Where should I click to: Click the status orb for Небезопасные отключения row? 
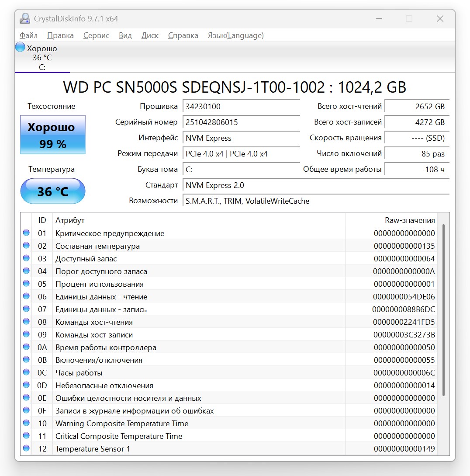26,385
